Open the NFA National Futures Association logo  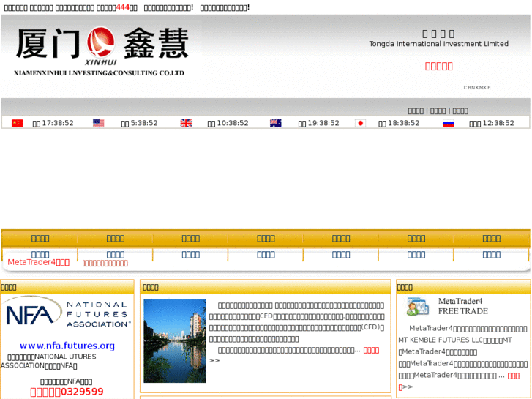tap(67, 313)
